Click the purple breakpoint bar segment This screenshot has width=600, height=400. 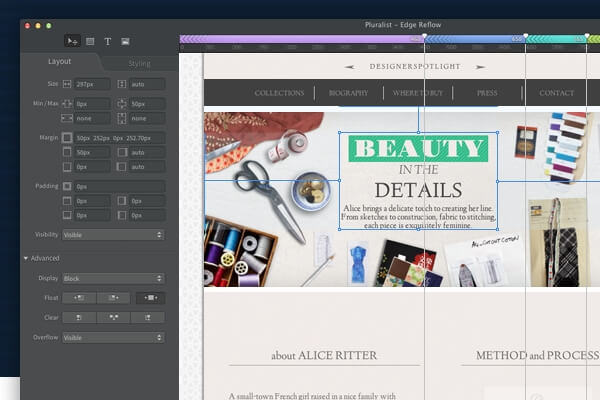[x=300, y=39]
